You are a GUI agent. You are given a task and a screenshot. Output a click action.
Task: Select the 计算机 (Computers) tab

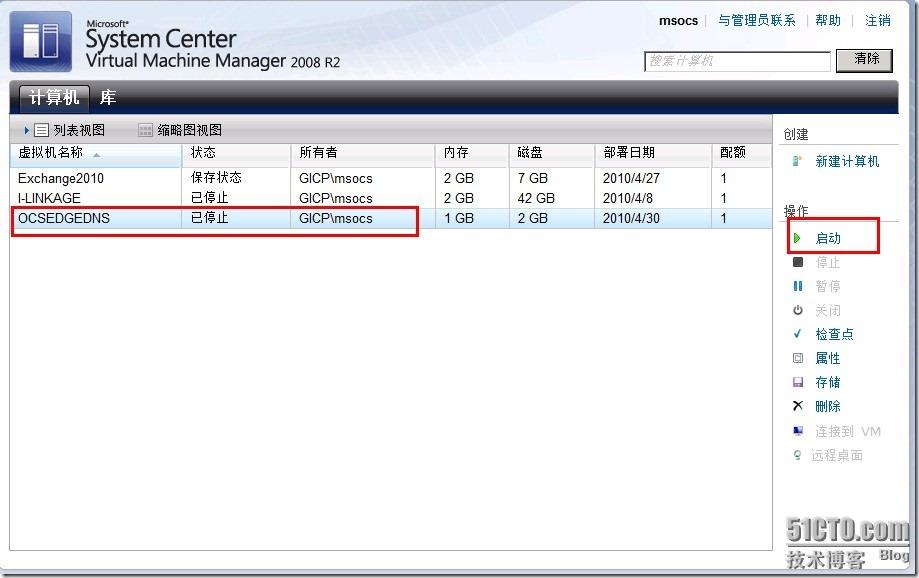click(x=52, y=98)
